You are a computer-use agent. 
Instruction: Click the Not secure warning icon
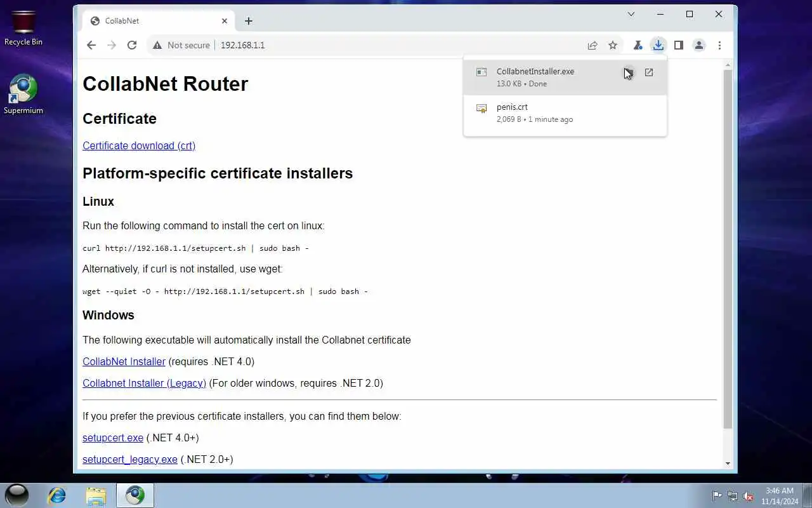tap(157, 45)
